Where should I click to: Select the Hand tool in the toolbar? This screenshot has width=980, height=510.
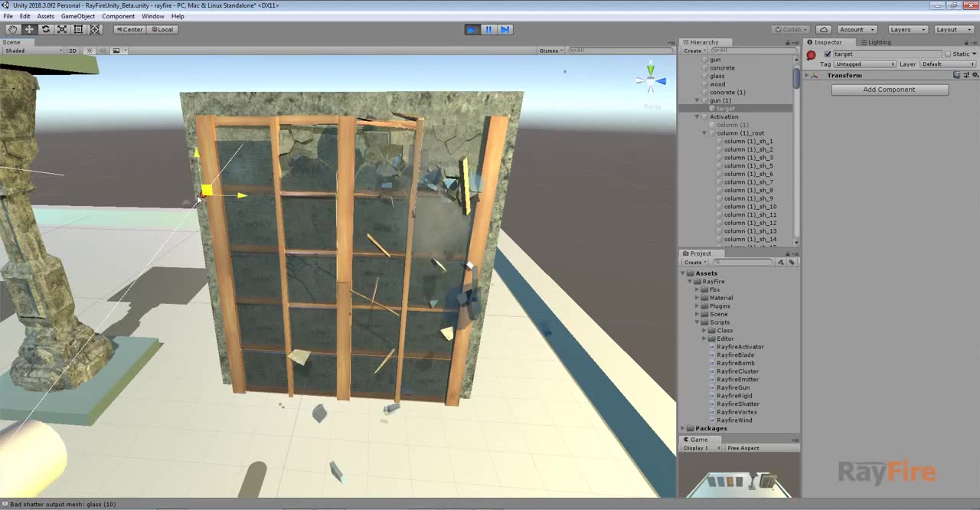(12, 29)
